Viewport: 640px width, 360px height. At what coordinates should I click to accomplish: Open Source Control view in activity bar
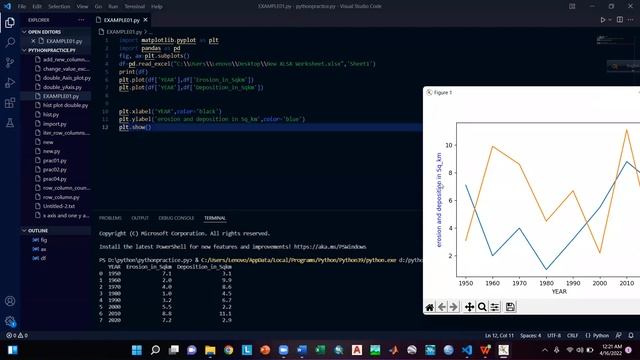(x=10, y=62)
